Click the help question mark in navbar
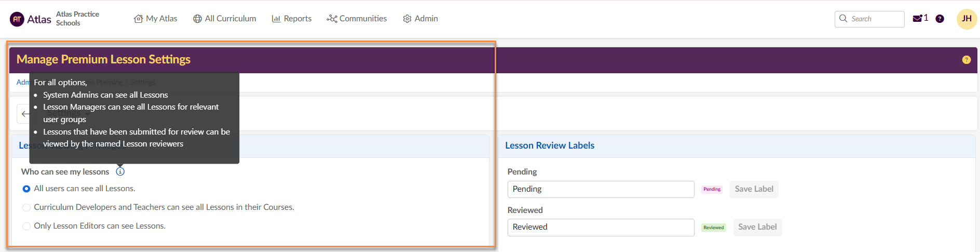This screenshot has height=252, width=980. coord(940,19)
